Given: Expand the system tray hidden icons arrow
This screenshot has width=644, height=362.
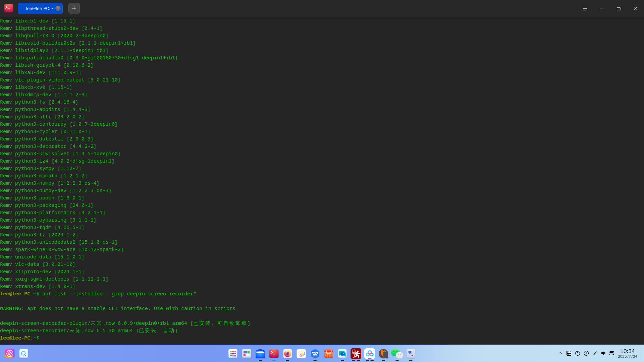Looking at the screenshot, I should click(560, 353).
